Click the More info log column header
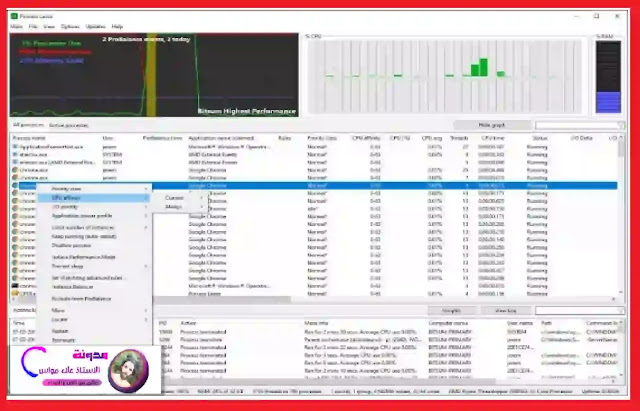Image resolution: width=640 pixels, height=411 pixels. click(316, 323)
